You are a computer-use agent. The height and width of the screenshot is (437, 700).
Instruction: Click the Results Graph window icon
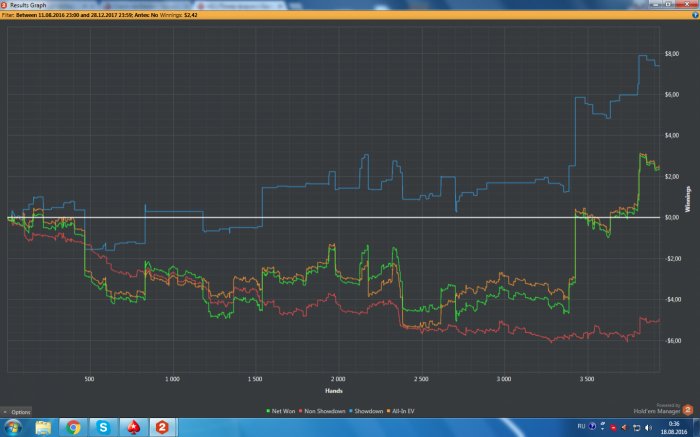tap(4, 5)
